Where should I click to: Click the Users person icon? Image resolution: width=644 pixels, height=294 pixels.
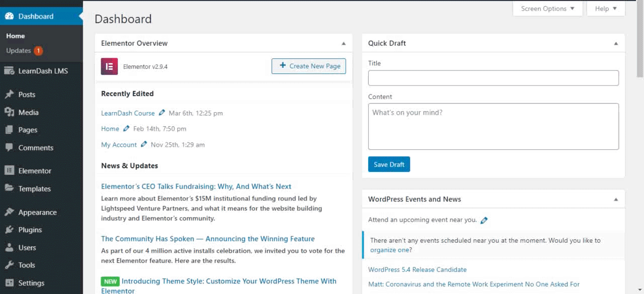pos(9,247)
